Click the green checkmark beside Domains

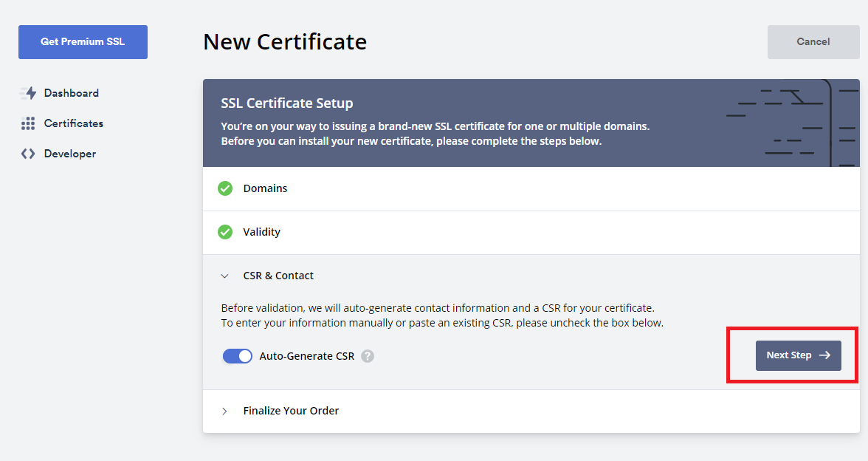point(225,188)
